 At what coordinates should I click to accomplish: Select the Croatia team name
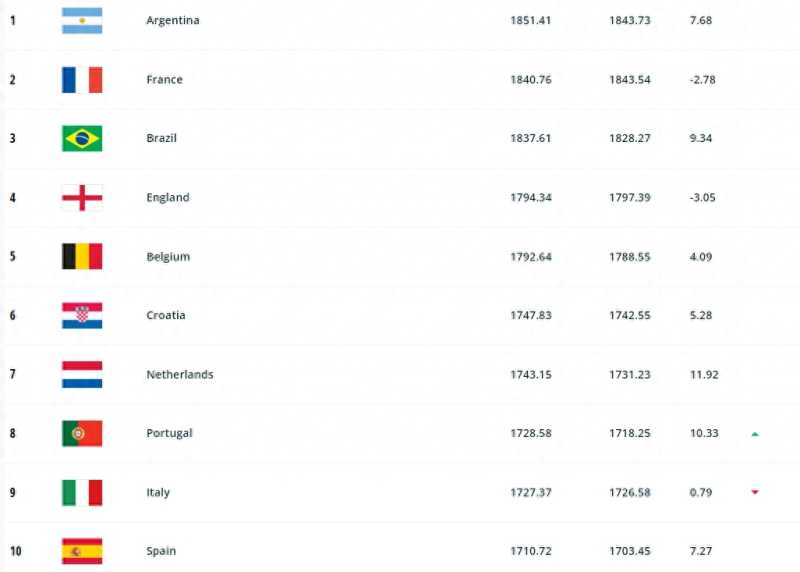[165, 316]
